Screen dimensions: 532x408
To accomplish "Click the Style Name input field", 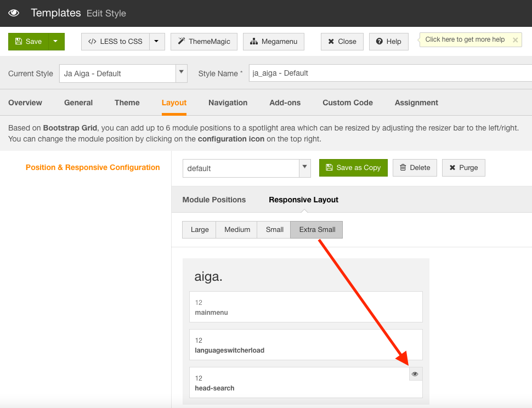I will [390, 73].
